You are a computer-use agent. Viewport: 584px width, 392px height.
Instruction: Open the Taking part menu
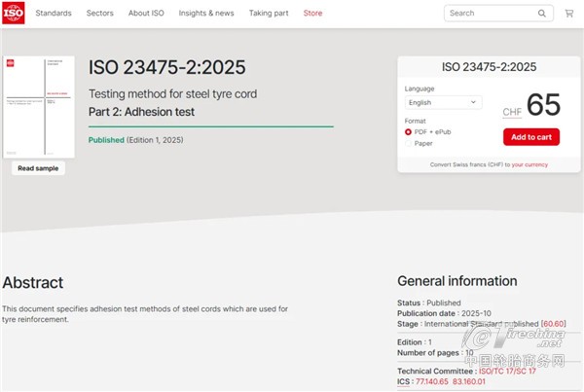pos(268,14)
